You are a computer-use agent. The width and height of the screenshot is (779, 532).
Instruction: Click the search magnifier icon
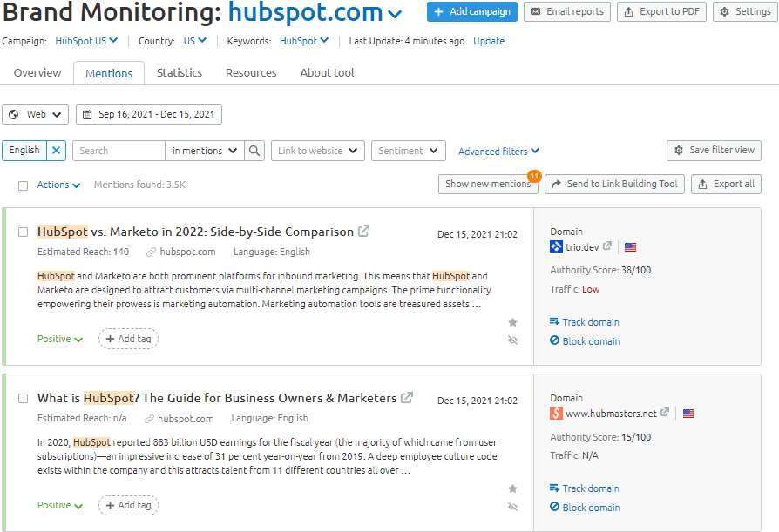(x=254, y=151)
